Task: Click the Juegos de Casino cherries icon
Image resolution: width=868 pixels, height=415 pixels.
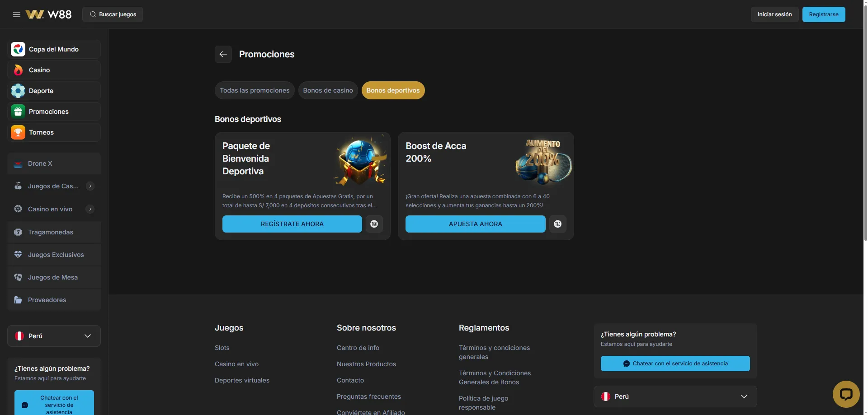Action: (x=18, y=186)
